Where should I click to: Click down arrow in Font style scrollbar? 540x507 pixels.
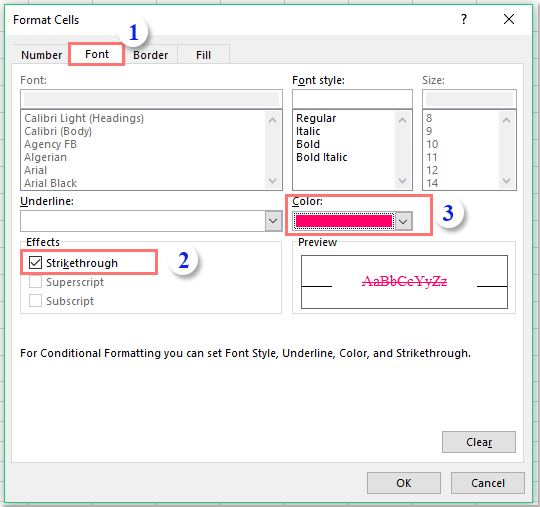coord(402,180)
